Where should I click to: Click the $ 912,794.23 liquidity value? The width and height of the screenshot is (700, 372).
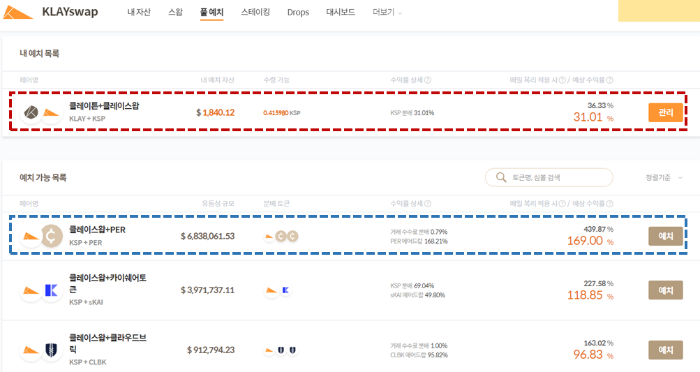pos(211,350)
